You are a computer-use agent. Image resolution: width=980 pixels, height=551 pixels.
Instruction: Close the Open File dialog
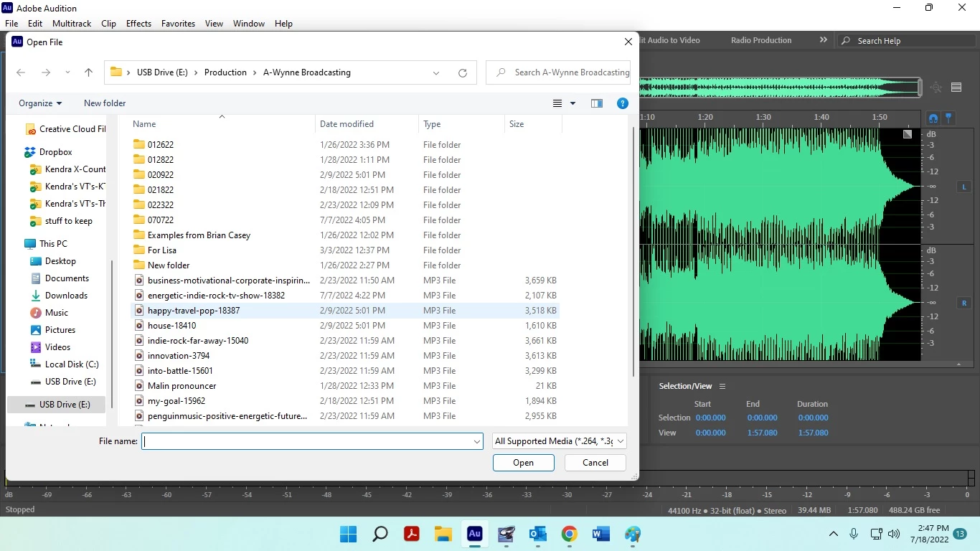(x=628, y=42)
